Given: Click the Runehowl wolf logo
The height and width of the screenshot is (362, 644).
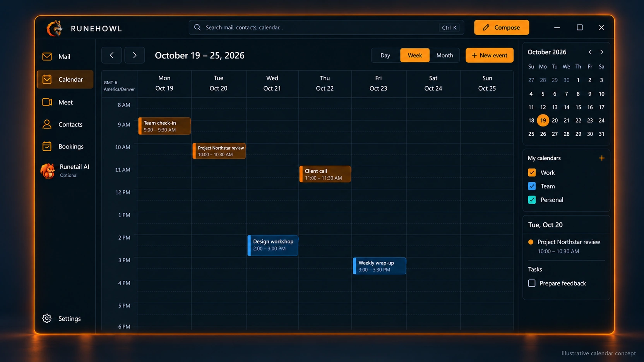Looking at the screenshot, I should pos(55,28).
